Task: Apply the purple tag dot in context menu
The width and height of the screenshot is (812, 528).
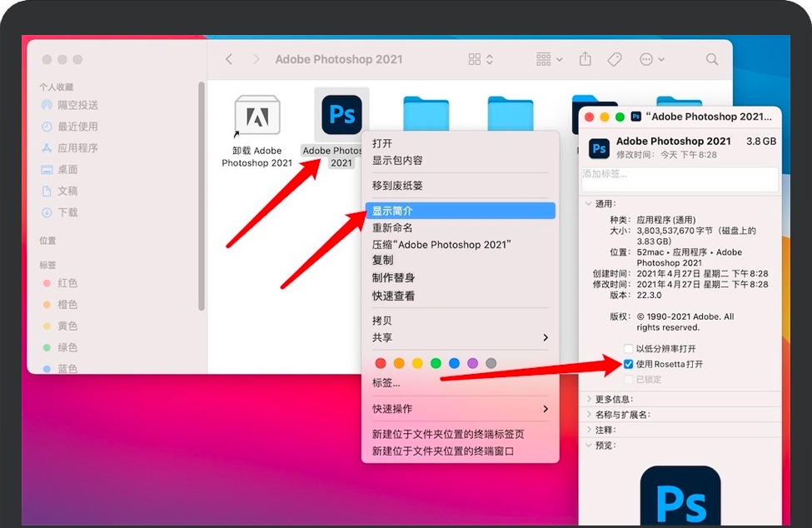Action: click(x=473, y=363)
